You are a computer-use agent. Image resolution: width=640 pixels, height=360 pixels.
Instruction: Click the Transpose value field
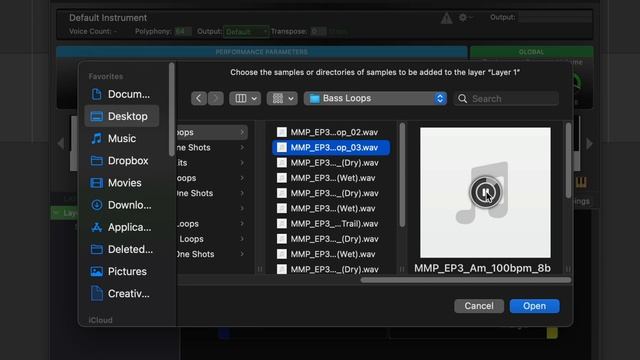coord(318,31)
